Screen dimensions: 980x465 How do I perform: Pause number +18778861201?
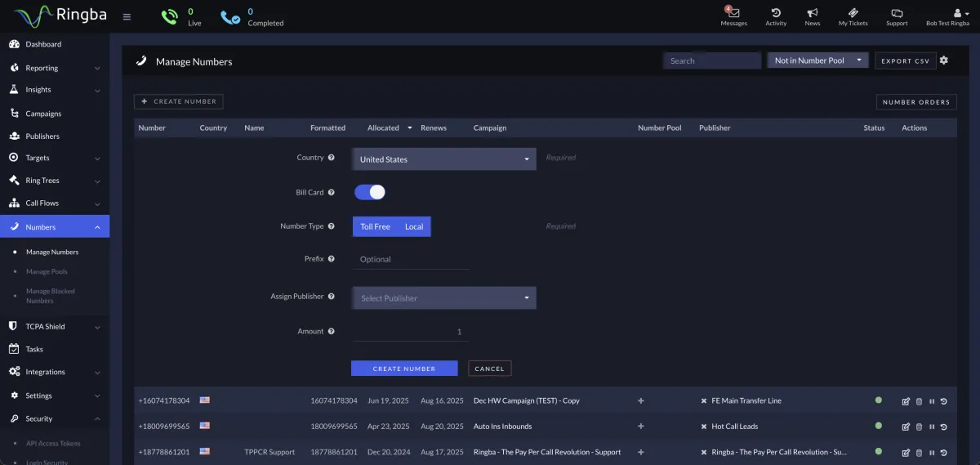(932, 453)
